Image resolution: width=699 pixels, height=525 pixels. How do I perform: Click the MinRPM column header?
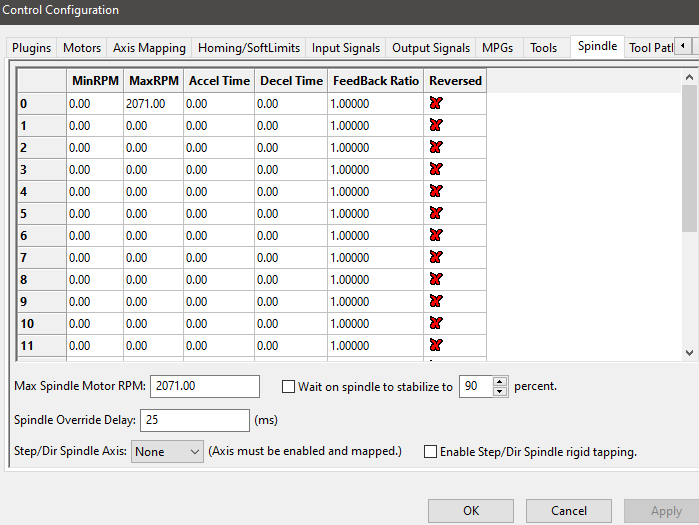pyautogui.click(x=95, y=81)
